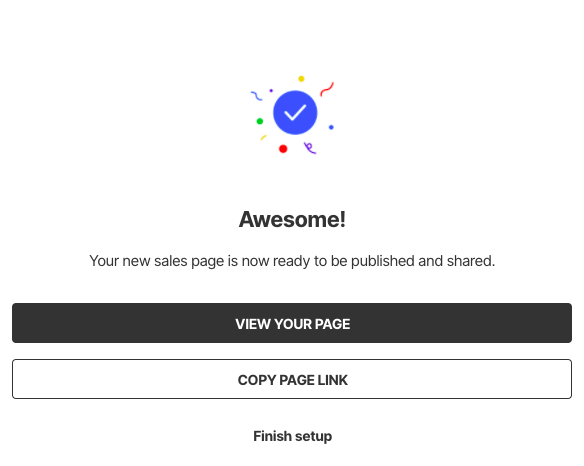Image resolution: width=584 pixels, height=466 pixels.
Task: Click the blue squiggle confetti streamer
Action: pyautogui.click(x=257, y=96)
